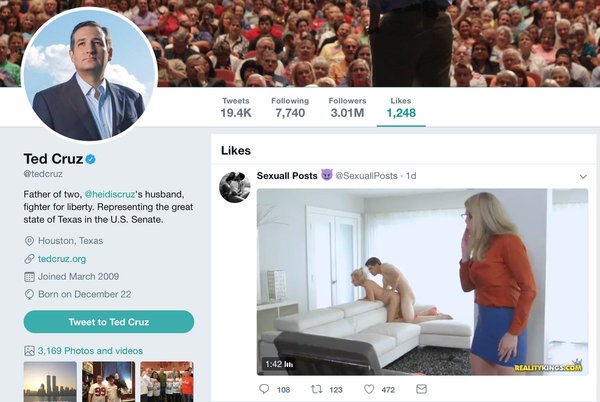The image size is (600, 402).
Task: Click the location pin icon by Houston, Texas
Action: pos(29,241)
